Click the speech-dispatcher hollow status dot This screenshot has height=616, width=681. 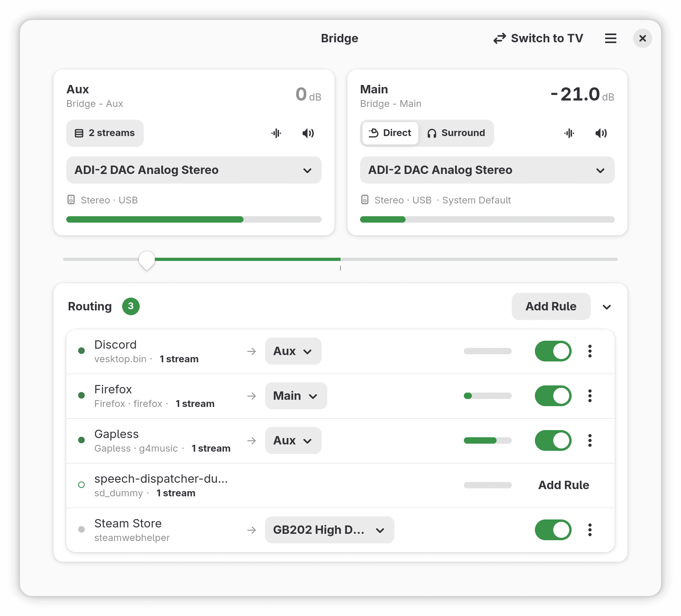pyautogui.click(x=81, y=485)
